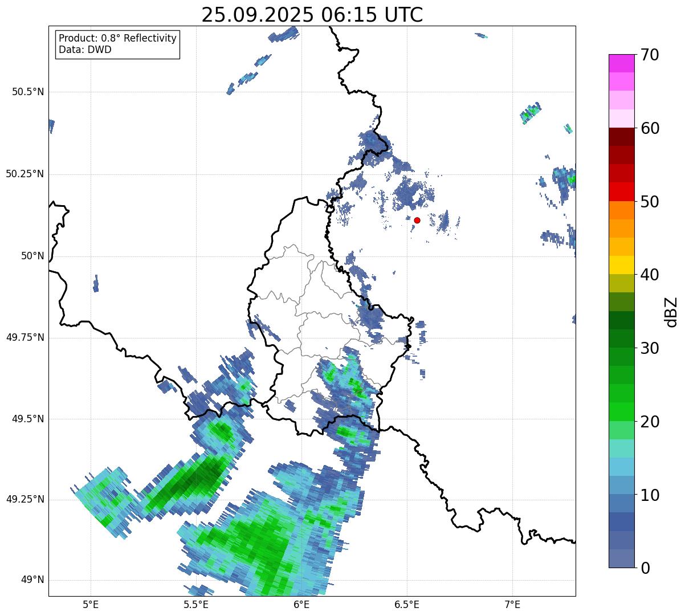Screen dimensions: 685x616
Task: Click the longitude label 6.5°E
Action: (x=407, y=604)
